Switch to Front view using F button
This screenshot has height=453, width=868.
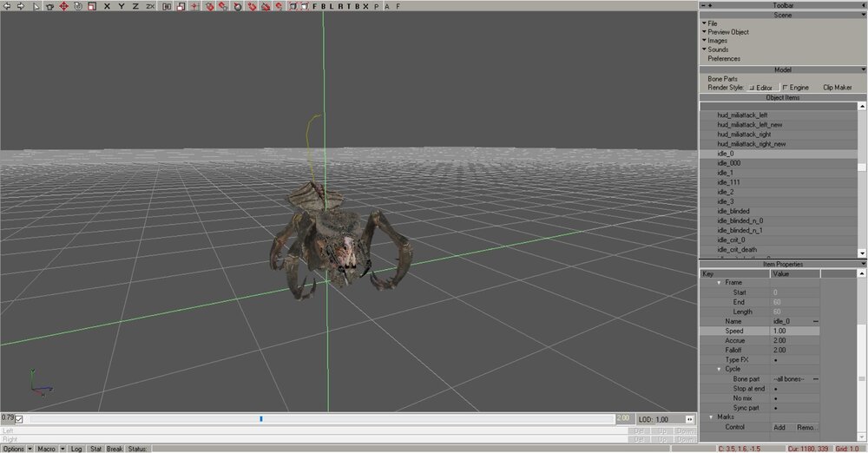pos(314,6)
